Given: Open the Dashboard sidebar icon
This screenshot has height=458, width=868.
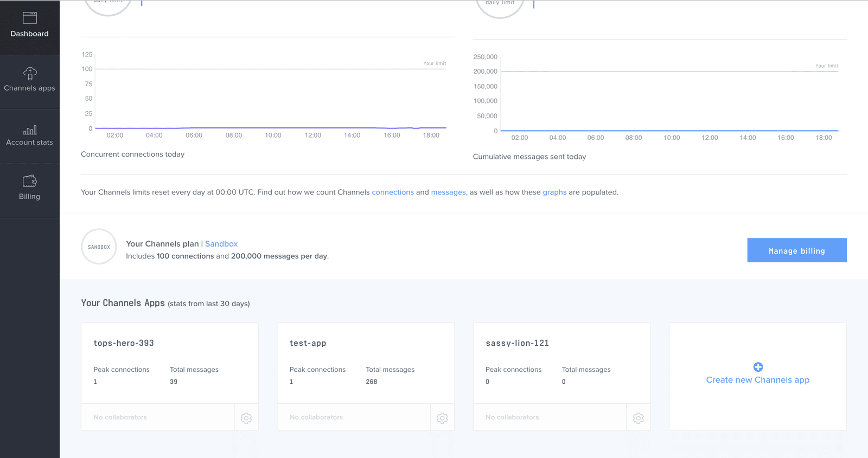Looking at the screenshot, I should [30, 18].
